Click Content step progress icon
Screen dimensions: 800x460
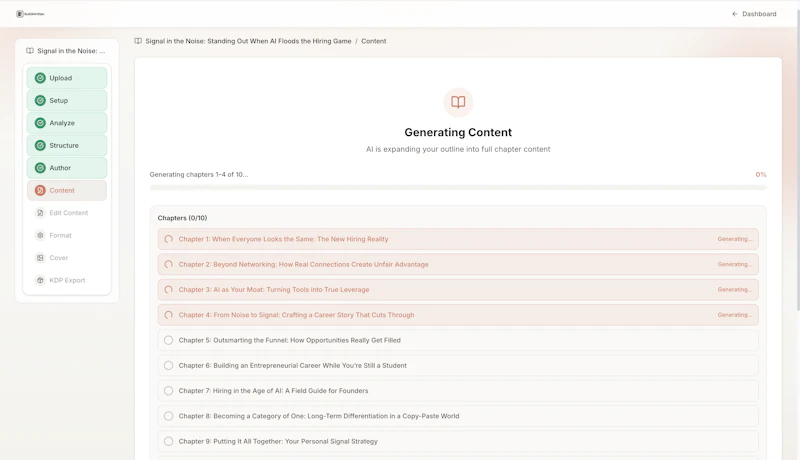pos(40,190)
